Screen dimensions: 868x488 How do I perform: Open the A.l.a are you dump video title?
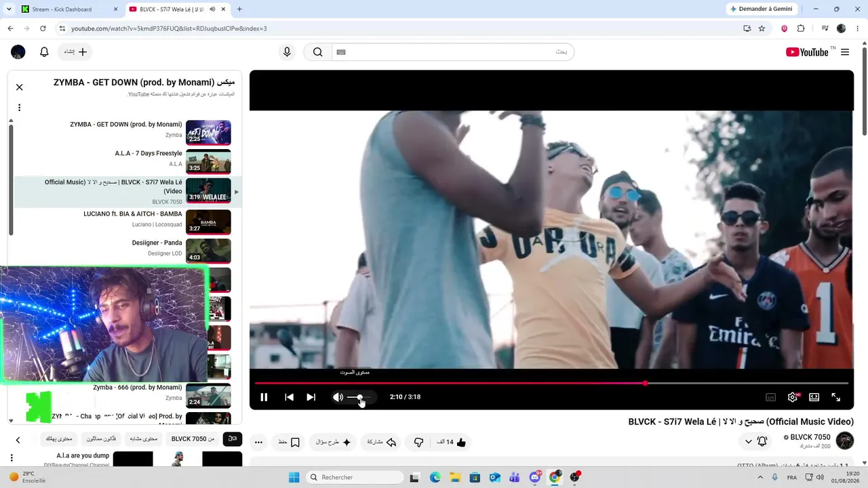click(83, 455)
